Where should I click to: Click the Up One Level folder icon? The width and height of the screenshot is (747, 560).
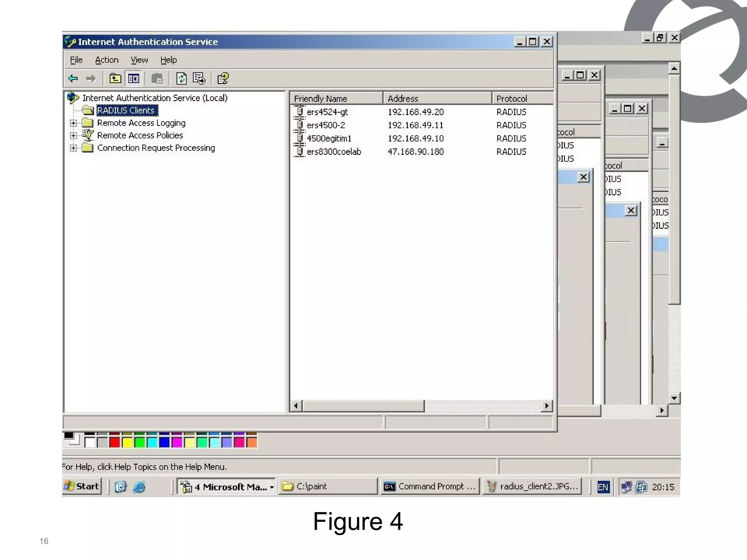(x=115, y=78)
